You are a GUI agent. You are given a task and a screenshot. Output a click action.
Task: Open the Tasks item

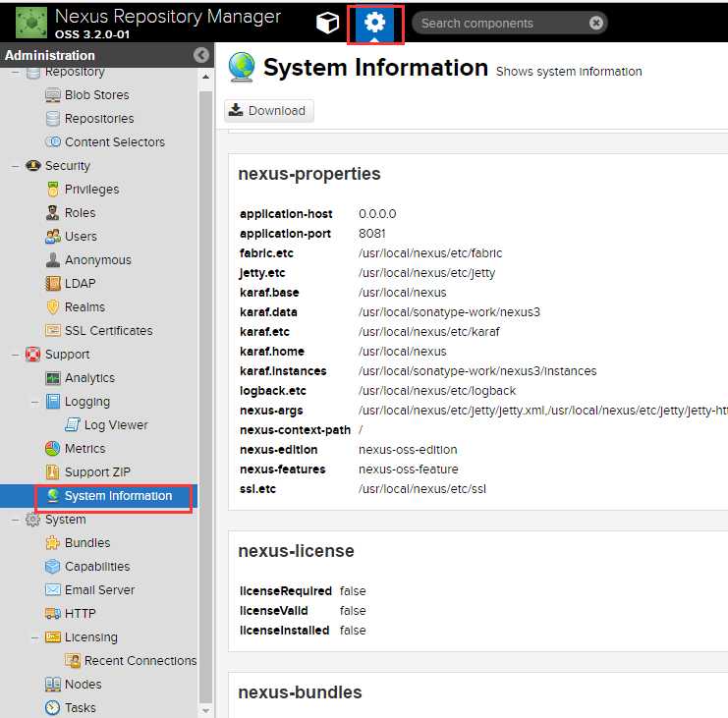[80, 708]
